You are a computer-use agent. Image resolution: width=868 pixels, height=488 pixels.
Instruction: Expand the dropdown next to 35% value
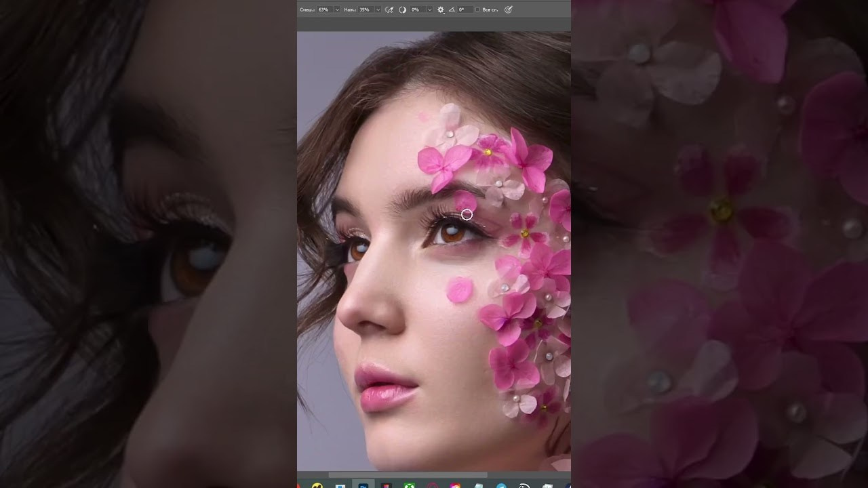378,9
